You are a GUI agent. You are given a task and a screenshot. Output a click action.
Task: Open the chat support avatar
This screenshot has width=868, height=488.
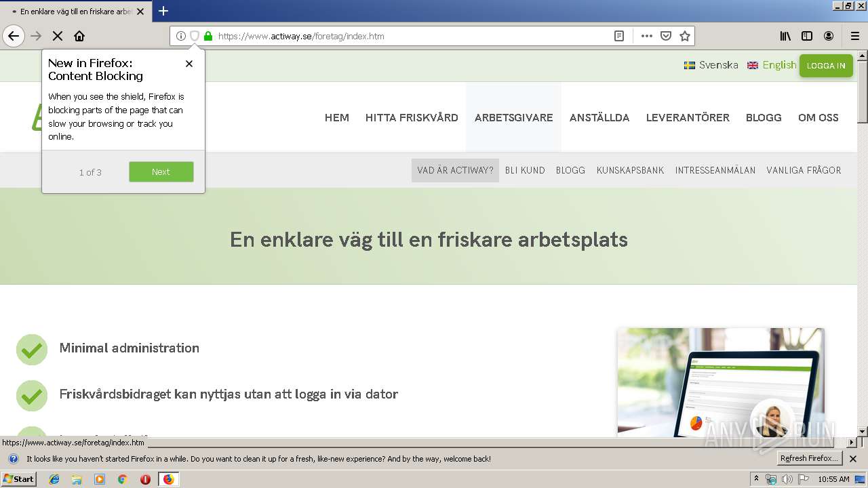(773, 420)
